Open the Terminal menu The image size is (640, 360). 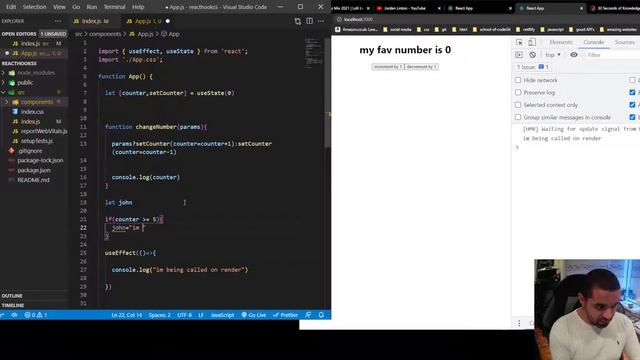pyautogui.click(x=114, y=7)
